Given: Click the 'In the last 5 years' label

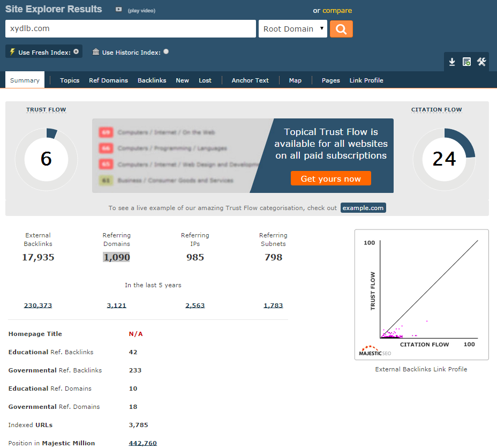Looking at the screenshot, I should tap(153, 285).
